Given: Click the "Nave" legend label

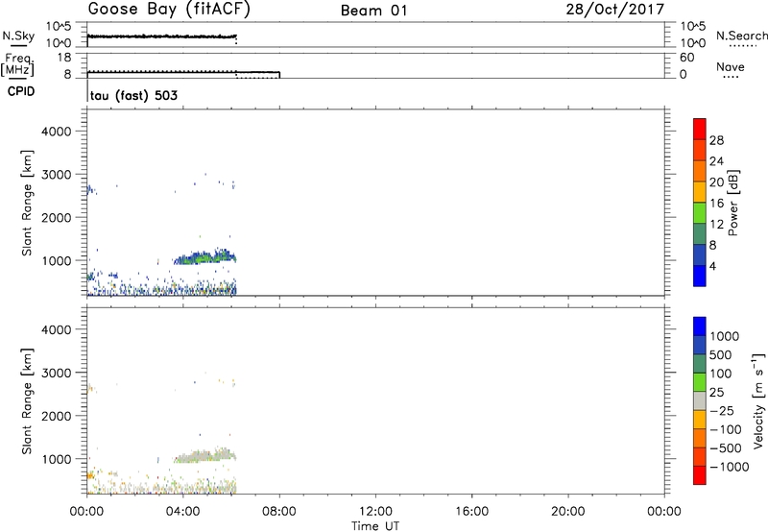Looking at the screenshot, I should pos(731,67).
